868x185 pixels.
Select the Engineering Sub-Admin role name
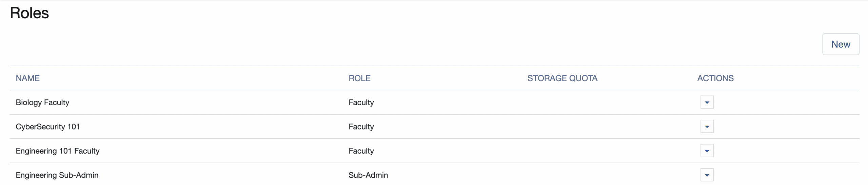tap(57, 175)
